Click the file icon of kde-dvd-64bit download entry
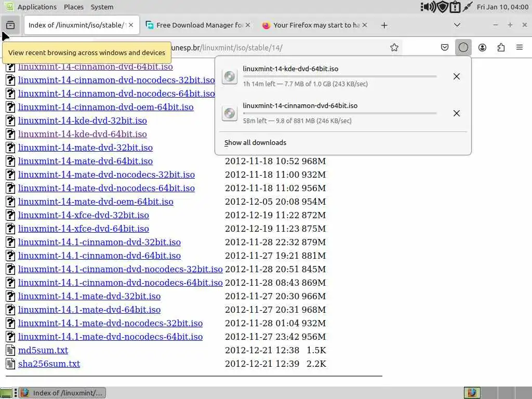The width and height of the screenshot is (532, 399). [x=229, y=76]
